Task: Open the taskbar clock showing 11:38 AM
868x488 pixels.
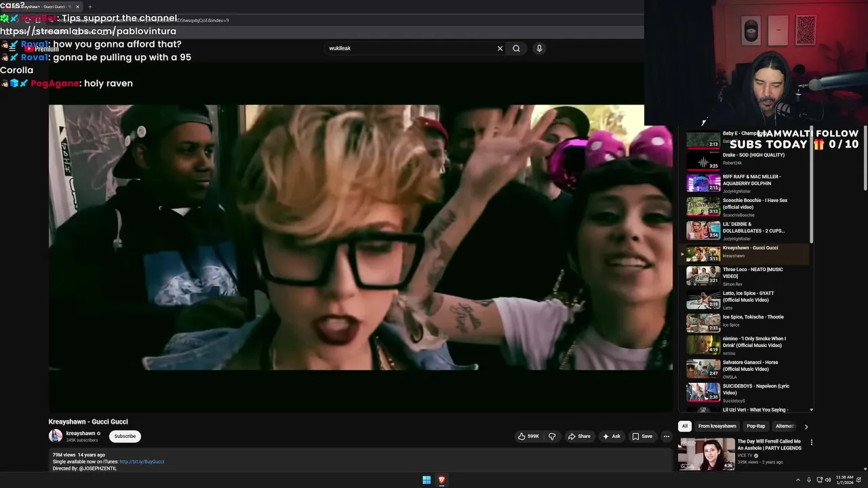Action: point(845,480)
